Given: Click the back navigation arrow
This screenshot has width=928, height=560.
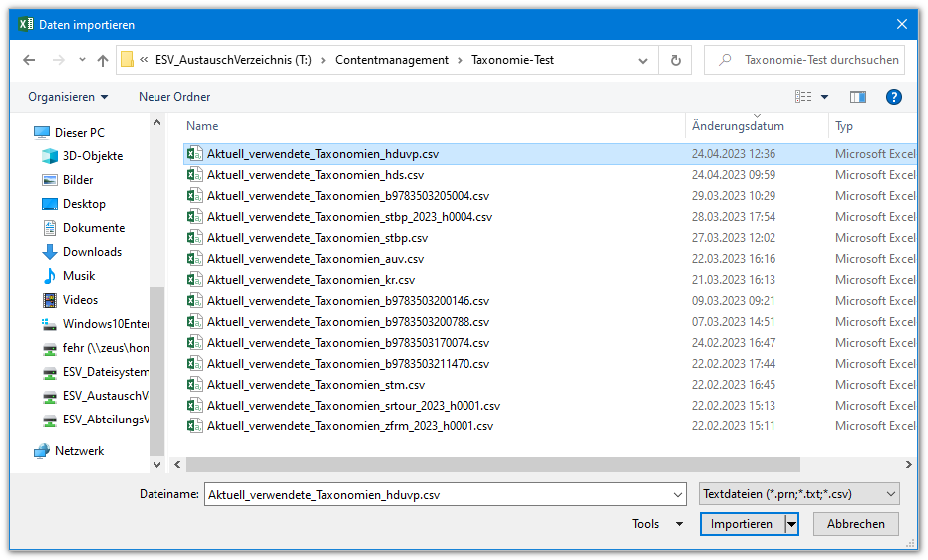Looking at the screenshot, I should coord(29,60).
